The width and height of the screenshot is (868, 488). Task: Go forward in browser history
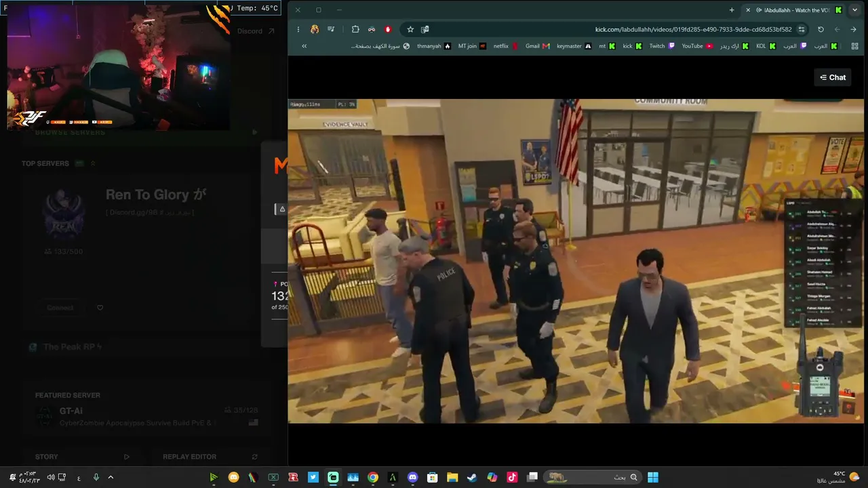837,29
